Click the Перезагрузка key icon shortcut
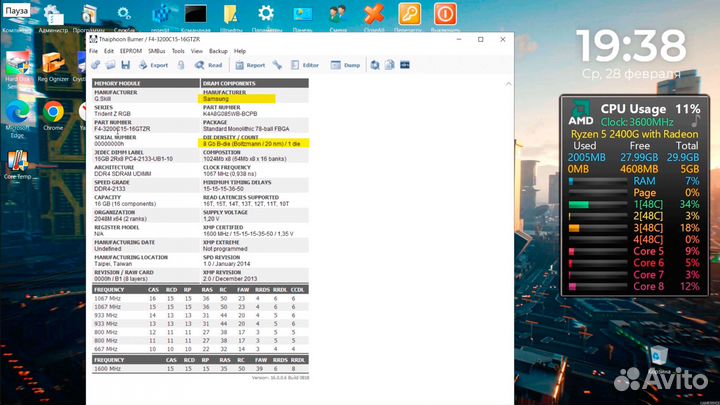Screen dimensions: 720x405 pos(409,18)
